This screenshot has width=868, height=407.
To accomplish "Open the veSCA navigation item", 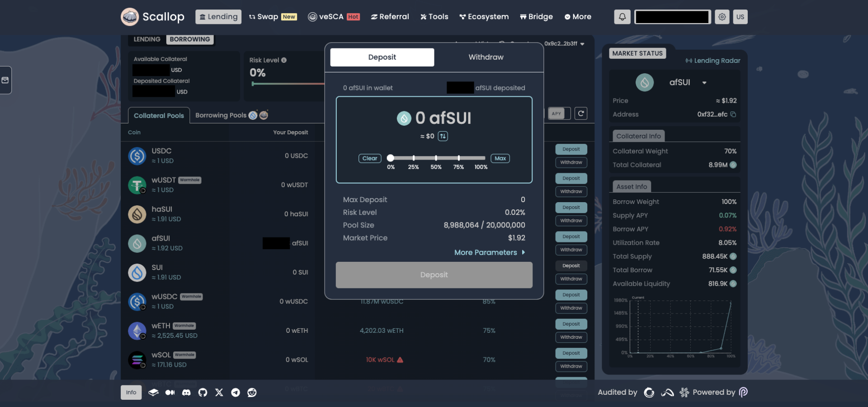I will point(334,17).
